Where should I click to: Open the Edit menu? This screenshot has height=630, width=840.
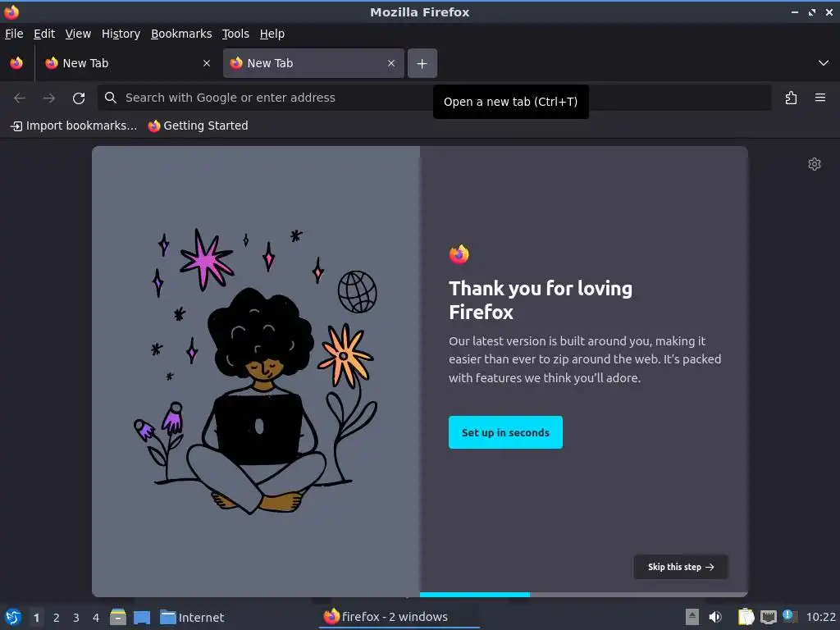[44, 34]
